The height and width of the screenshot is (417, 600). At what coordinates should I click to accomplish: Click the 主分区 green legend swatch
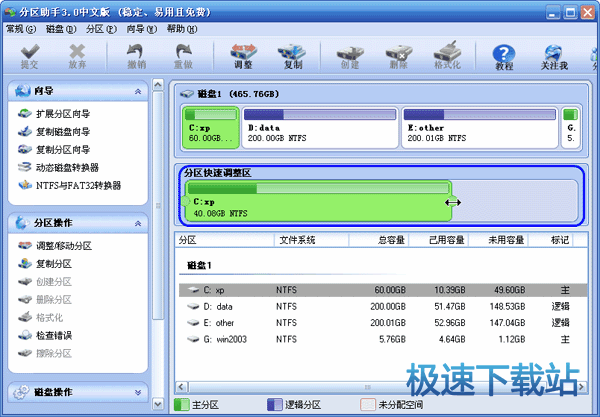[182, 405]
